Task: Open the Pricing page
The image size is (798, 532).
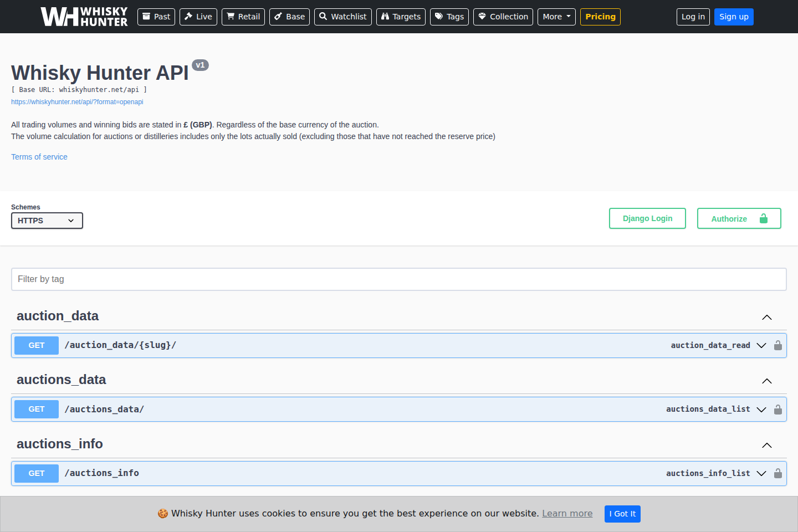Action: coord(600,17)
